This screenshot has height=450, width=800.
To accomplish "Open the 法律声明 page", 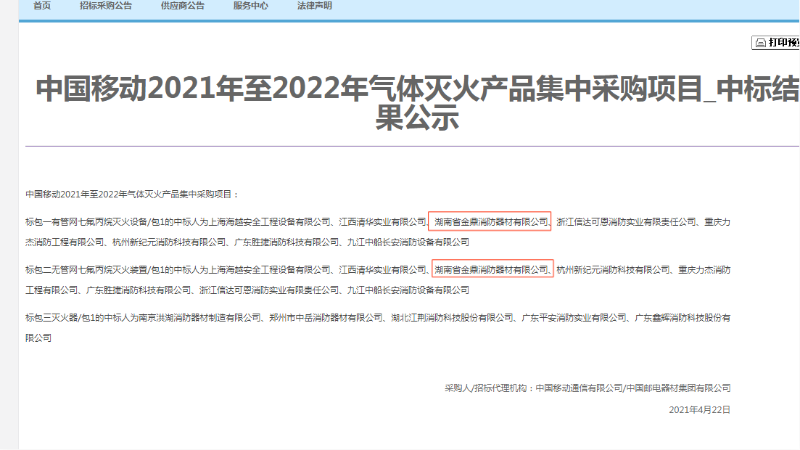I will [x=314, y=6].
